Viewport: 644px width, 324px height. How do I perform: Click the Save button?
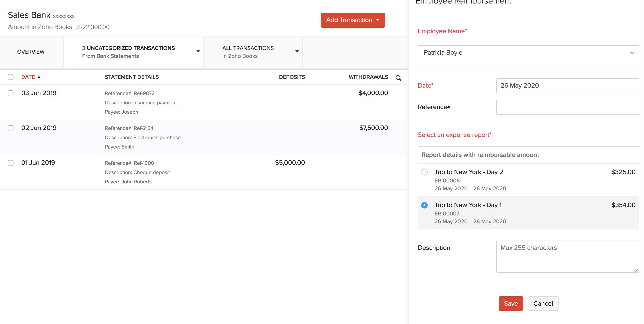point(511,304)
